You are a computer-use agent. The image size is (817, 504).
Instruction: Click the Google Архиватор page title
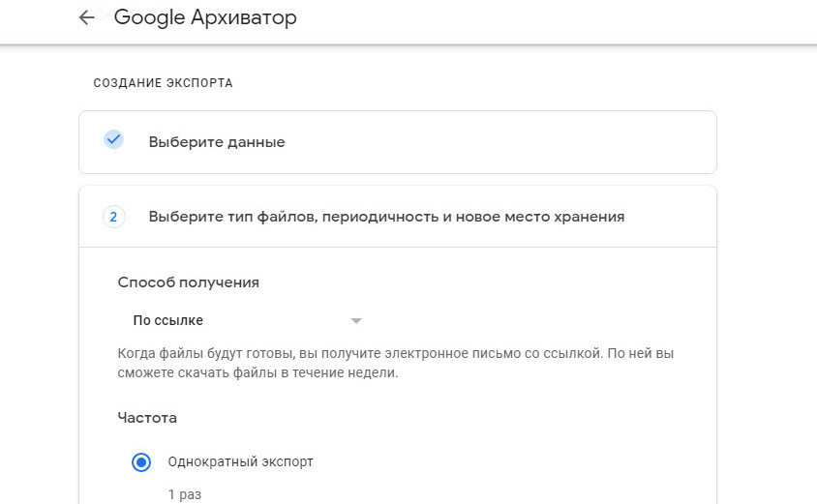pos(205,17)
